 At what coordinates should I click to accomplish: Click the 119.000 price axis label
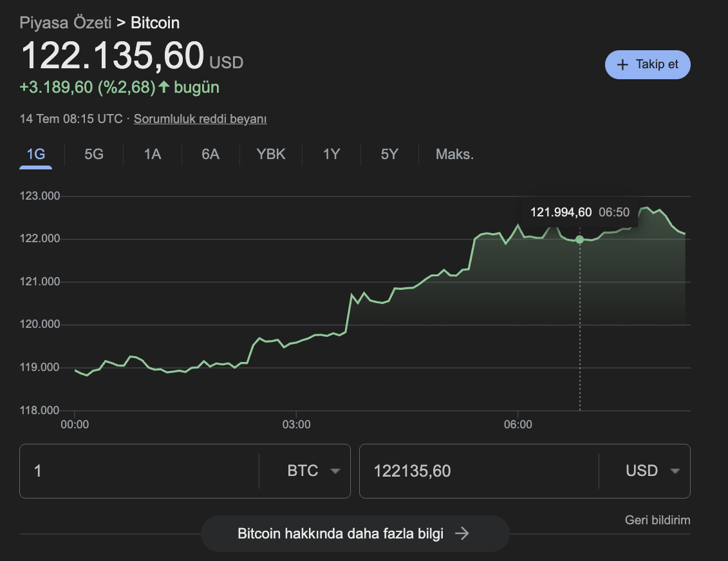pyautogui.click(x=40, y=367)
